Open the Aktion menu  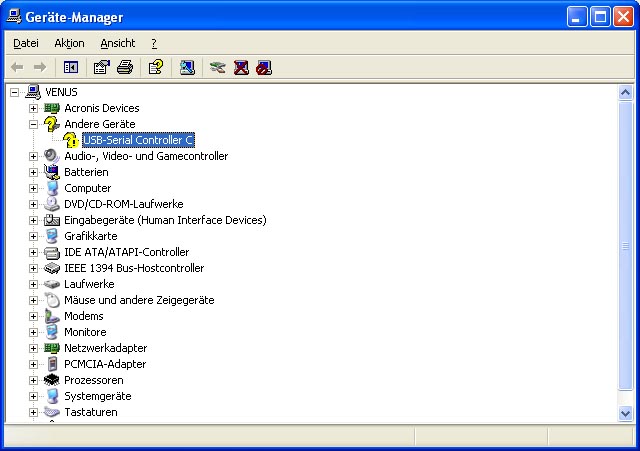click(69, 43)
